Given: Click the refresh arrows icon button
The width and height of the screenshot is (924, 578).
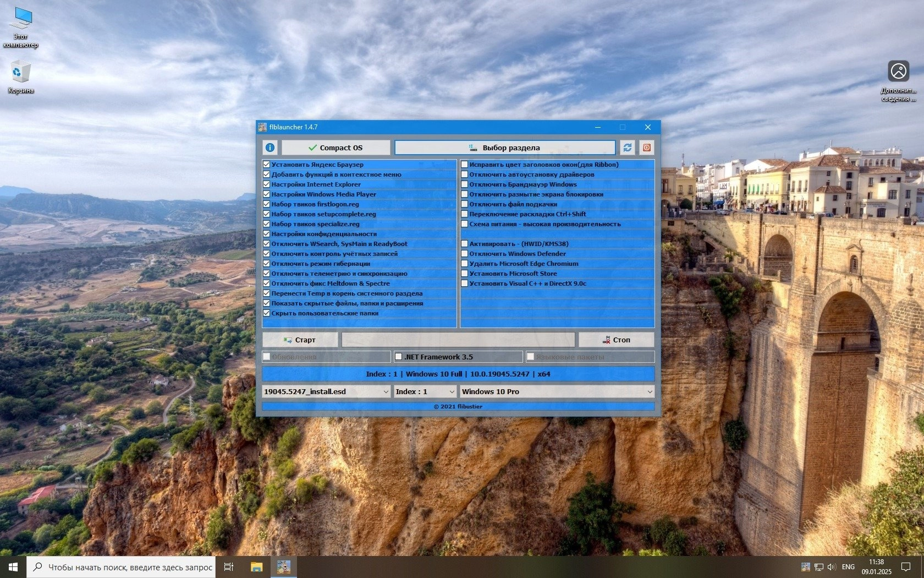Looking at the screenshot, I should [x=627, y=148].
